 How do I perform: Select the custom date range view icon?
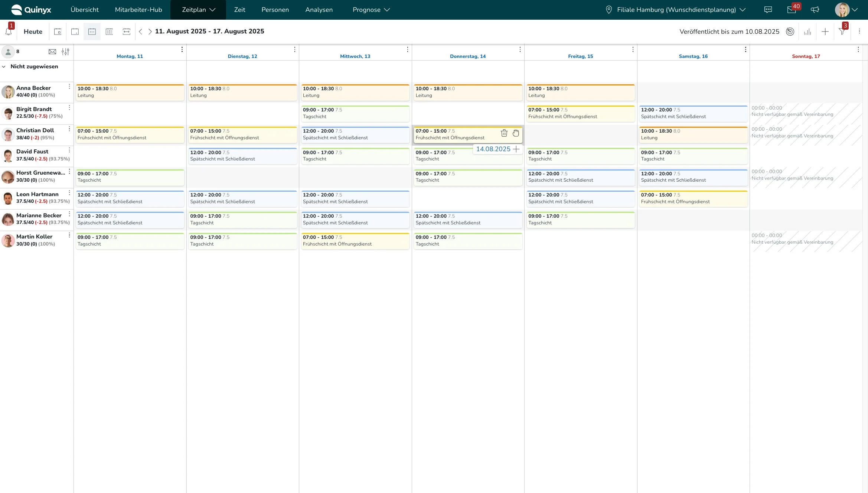click(127, 32)
